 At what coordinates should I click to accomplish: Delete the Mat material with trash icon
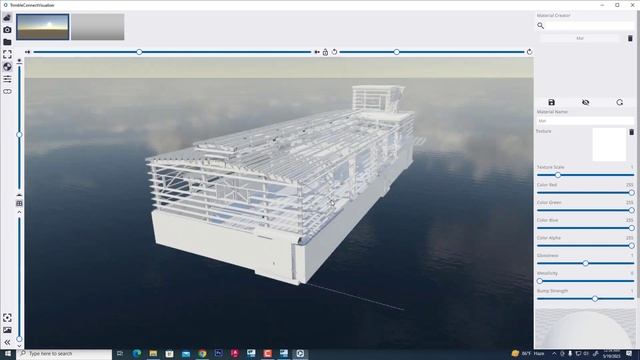click(x=630, y=38)
